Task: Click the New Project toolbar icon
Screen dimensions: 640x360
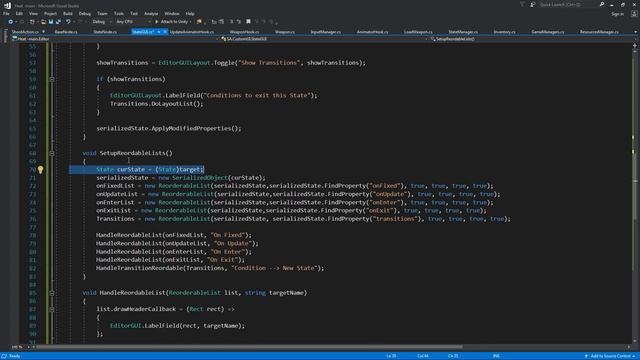Action: tap(32, 22)
